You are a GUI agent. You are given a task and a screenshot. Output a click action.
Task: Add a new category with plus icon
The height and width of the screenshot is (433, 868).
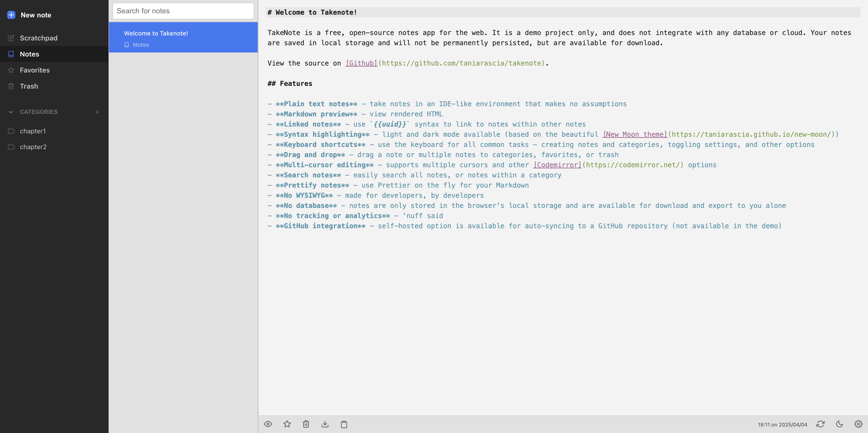97,112
